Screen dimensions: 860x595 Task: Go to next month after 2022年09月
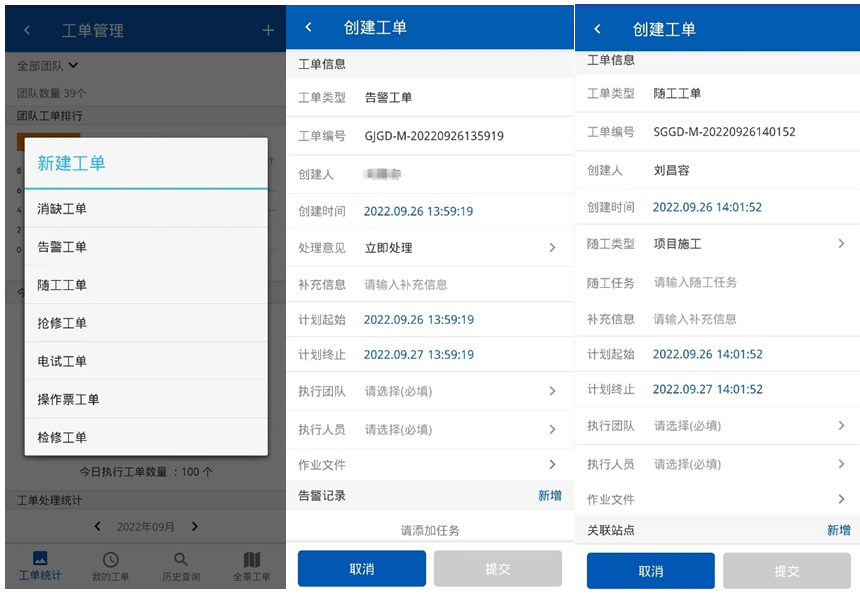coord(195,526)
